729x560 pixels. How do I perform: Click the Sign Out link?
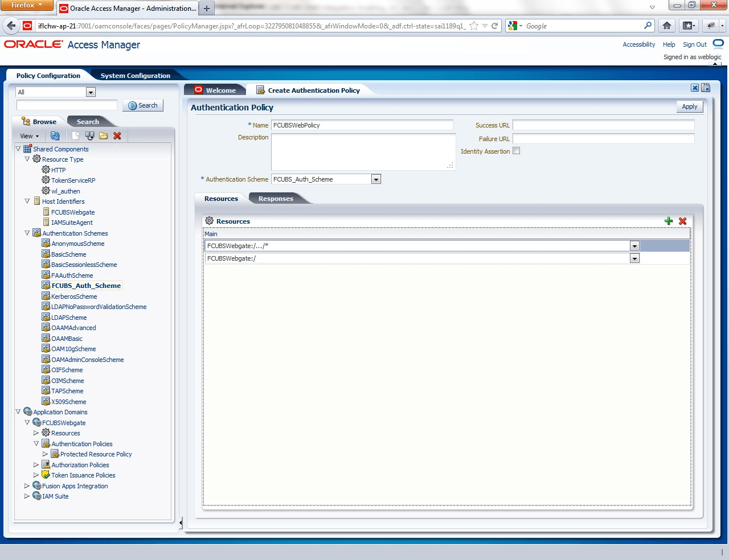click(694, 44)
